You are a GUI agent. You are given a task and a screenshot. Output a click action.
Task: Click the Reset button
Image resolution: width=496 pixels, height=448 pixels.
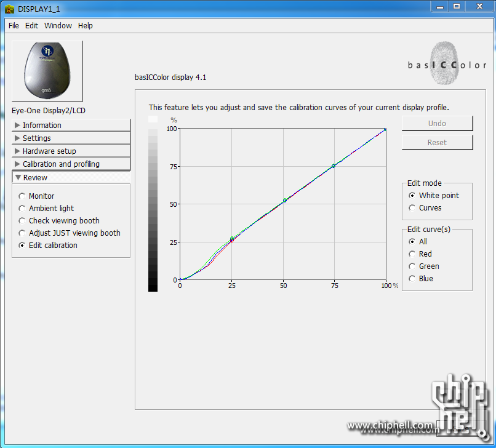pyautogui.click(x=437, y=143)
